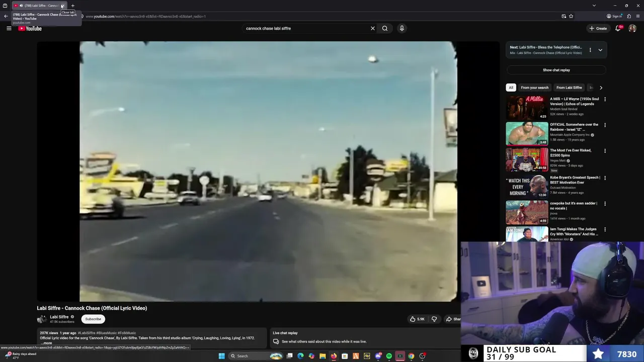The image size is (644, 362).
Task: Share the Cannock Chase video
Action: point(453,319)
